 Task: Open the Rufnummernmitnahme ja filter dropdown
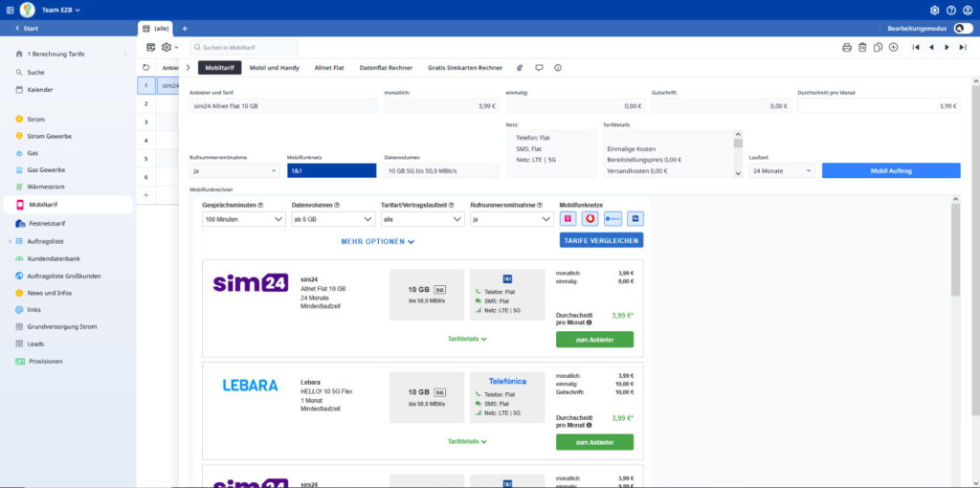pos(512,219)
